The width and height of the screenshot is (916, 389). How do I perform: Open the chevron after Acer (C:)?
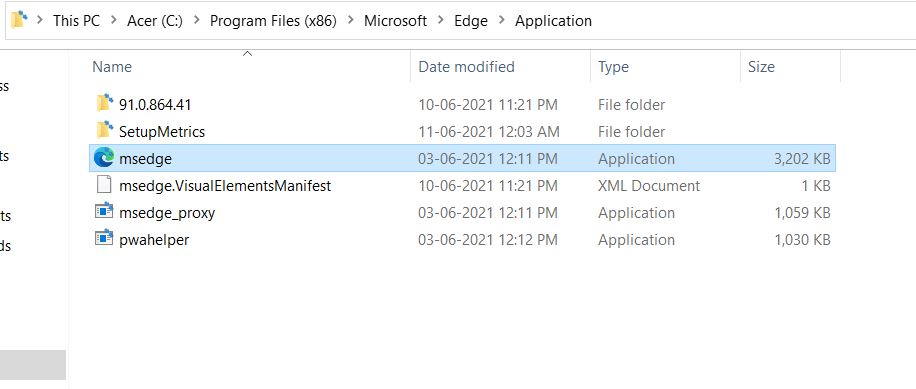[x=197, y=20]
